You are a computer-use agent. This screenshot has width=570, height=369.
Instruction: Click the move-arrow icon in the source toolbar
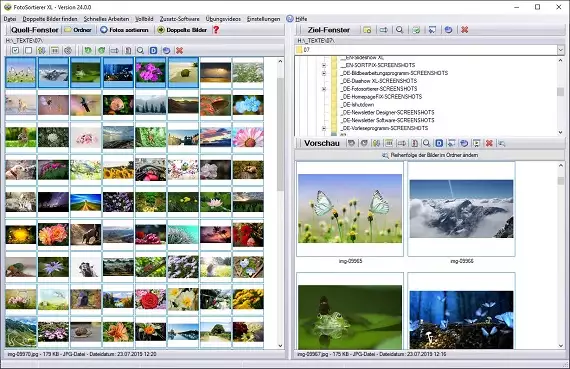[x=115, y=51]
